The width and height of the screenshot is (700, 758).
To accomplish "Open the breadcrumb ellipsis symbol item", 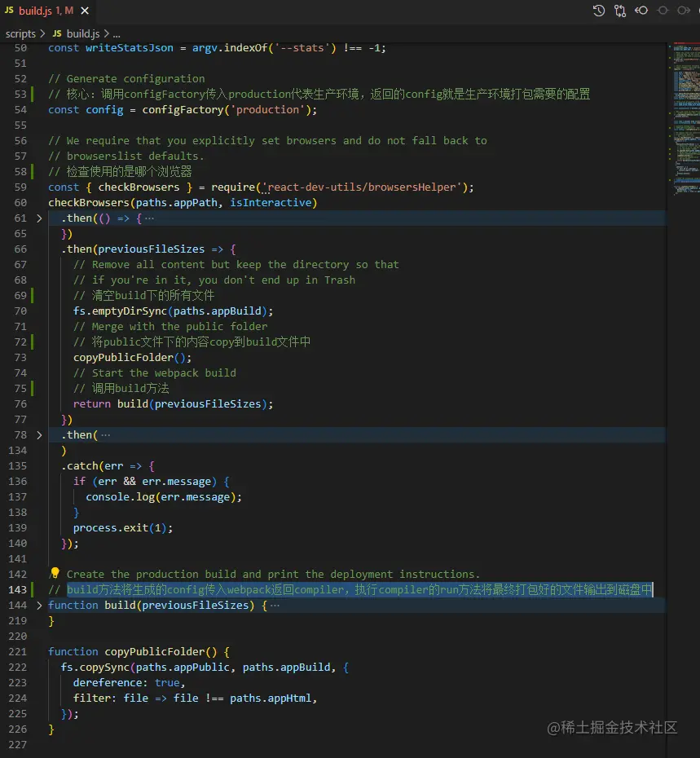I will pyautogui.click(x=117, y=34).
